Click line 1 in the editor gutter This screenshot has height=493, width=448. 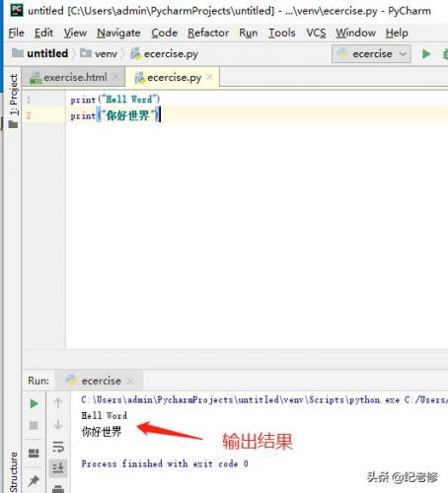(x=29, y=100)
